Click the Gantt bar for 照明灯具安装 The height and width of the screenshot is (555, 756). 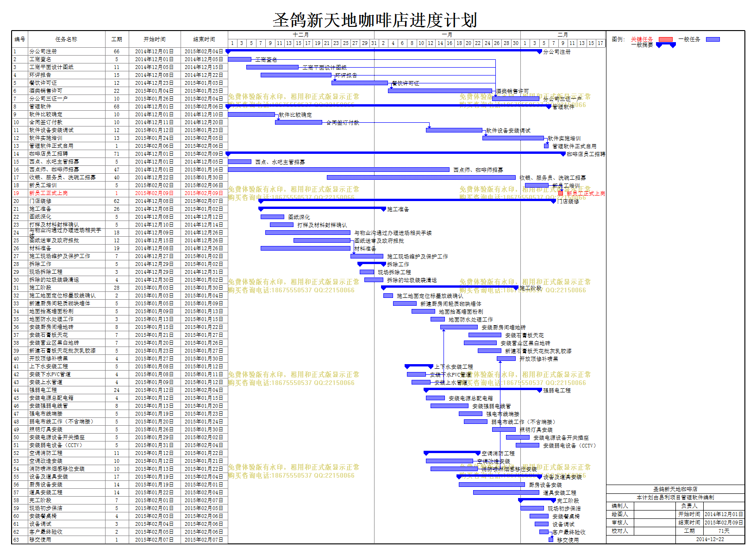[504, 429]
